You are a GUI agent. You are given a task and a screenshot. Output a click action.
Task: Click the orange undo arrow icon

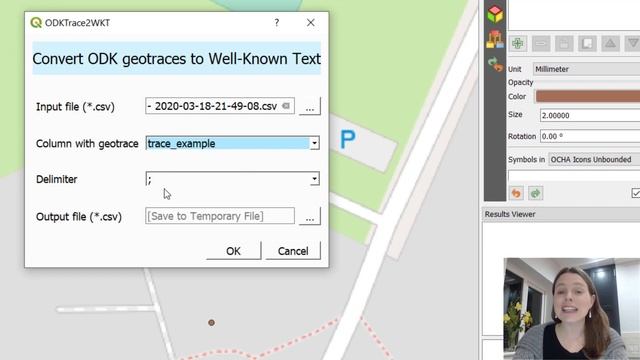pos(516,193)
